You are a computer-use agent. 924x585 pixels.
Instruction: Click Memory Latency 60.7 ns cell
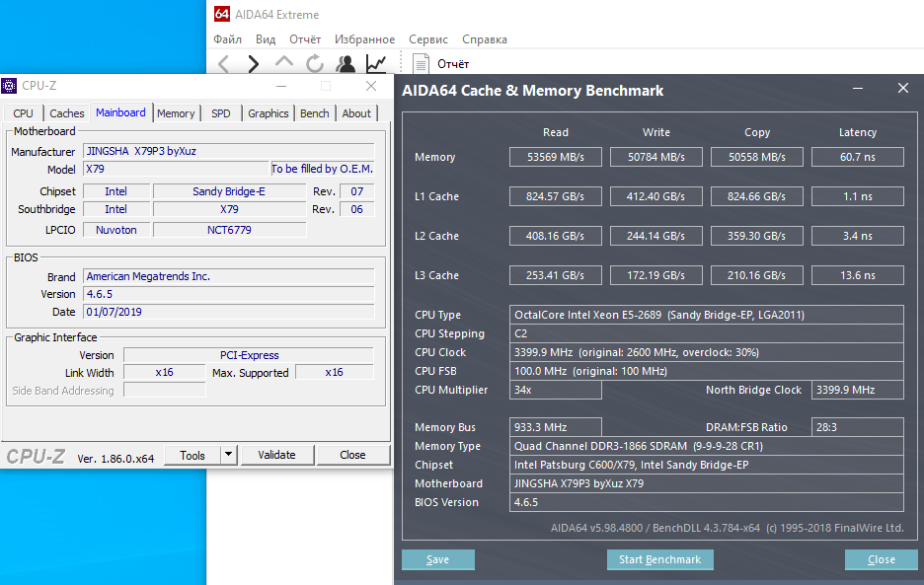point(858,157)
